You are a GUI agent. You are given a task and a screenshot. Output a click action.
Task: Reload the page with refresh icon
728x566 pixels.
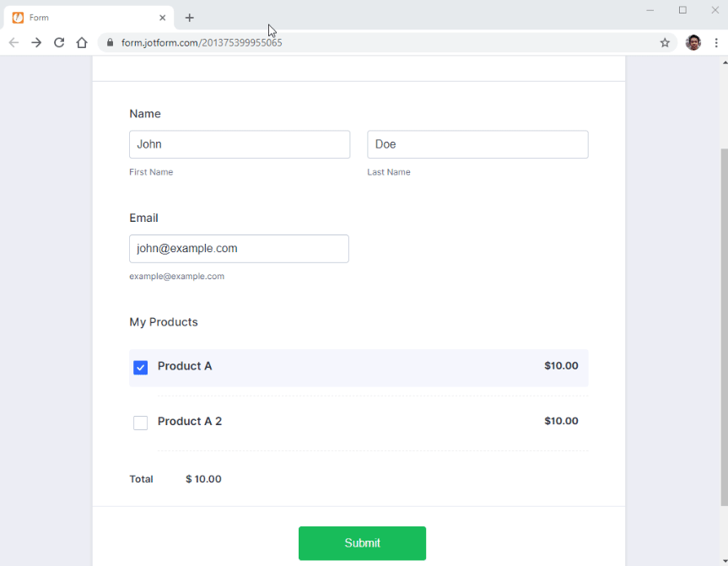[x=59, y=43]
